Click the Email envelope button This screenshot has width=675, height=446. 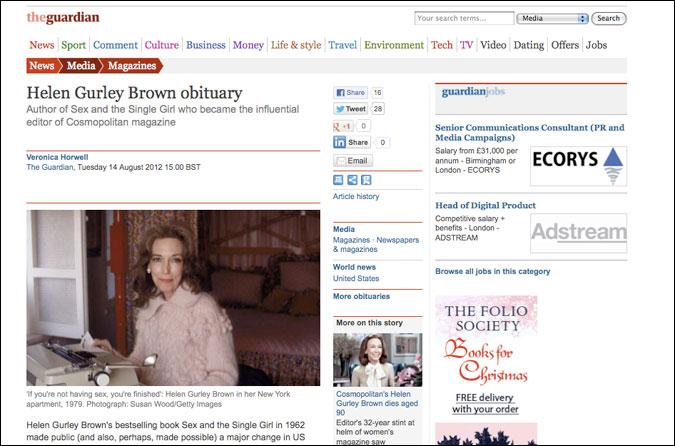352,160
